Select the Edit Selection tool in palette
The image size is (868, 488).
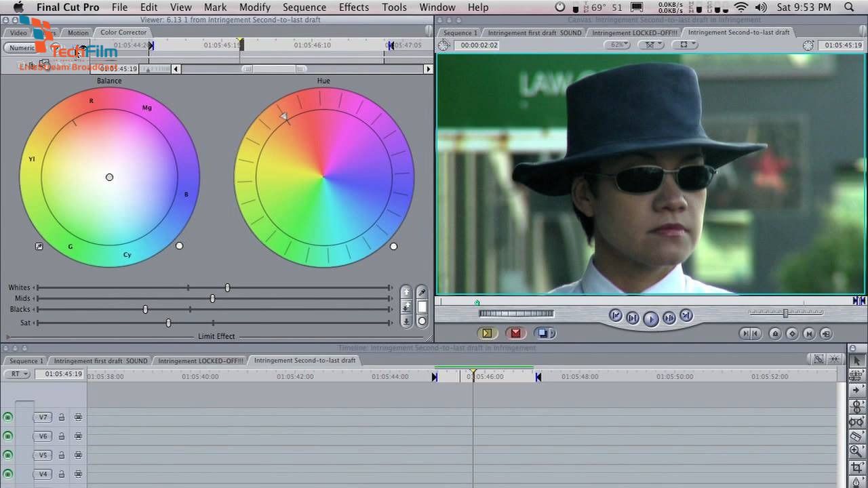point(856,375)
